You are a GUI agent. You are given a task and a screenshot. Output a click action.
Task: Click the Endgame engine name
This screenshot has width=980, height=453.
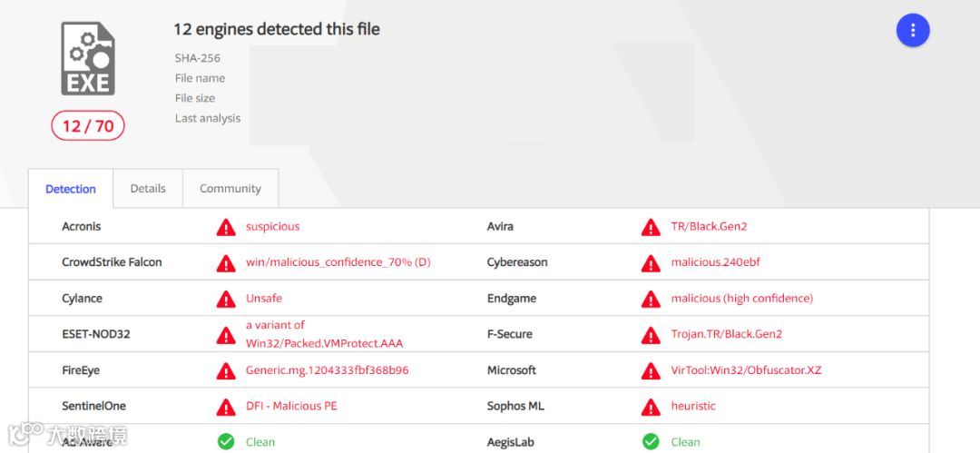(x=511, y=299)
